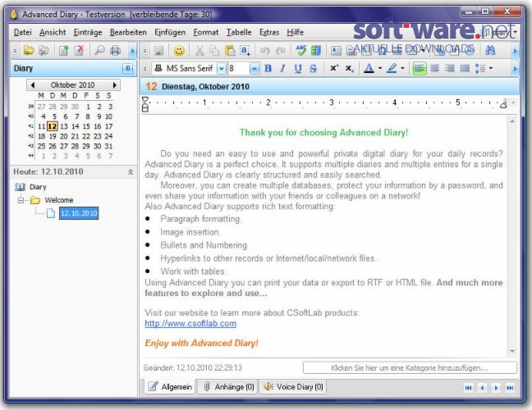Viewport: 532px width, 410px height.
Task: Jump to last entry navigation arrow
Action: [x=510, y=388]
